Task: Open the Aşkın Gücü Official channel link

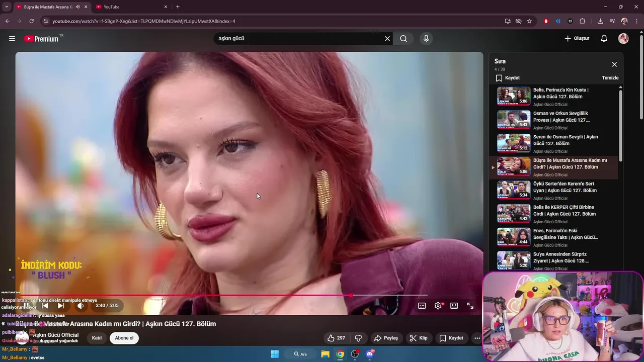Action: 55,335
